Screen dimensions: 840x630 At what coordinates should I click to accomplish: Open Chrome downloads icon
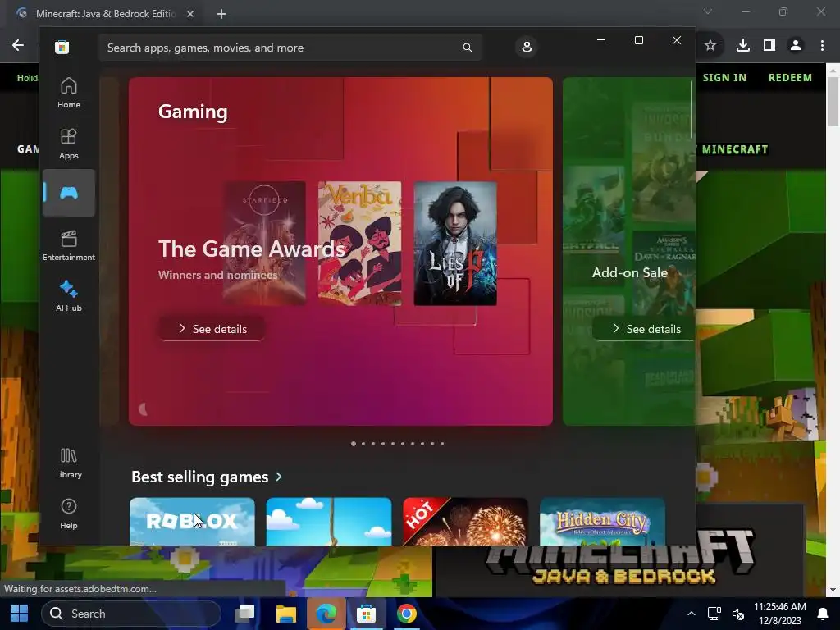[x=743, y=46]
